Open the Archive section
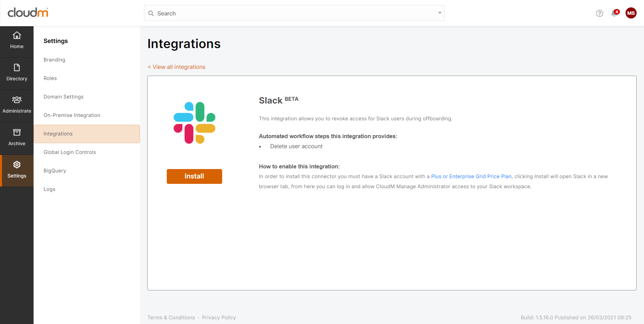Viewport: 644px width, 324px height. (x=17, y=137)
